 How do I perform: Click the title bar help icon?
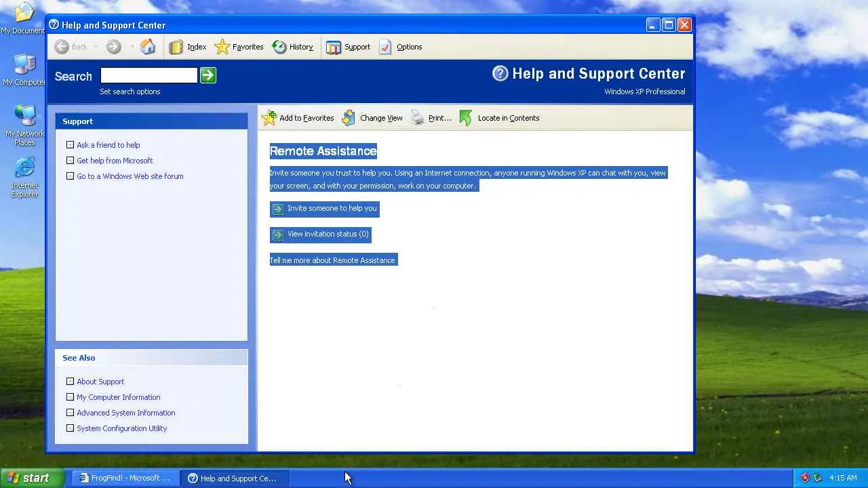[x=54, y=25]
